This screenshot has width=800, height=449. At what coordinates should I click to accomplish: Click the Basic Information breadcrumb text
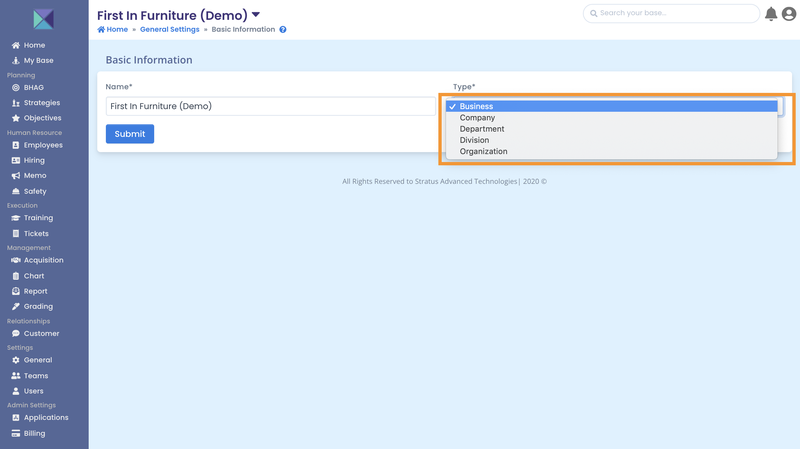tap(243, 30)
